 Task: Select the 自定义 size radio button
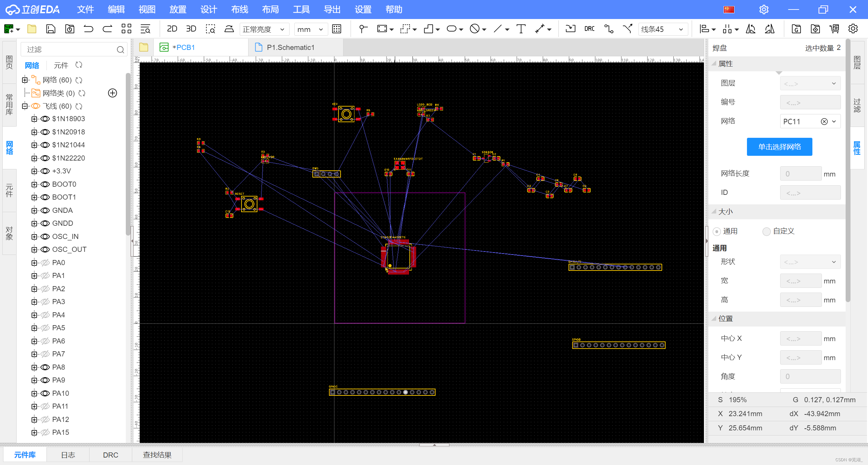click(766, 231)
